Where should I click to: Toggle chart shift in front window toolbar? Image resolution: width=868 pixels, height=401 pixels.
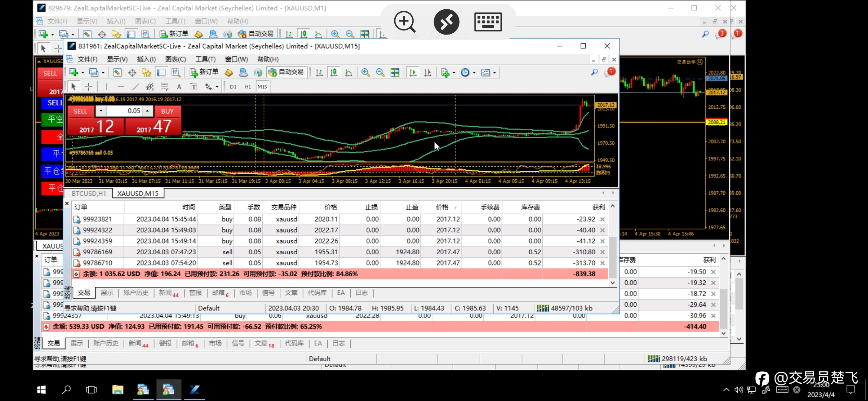(427, 72)
